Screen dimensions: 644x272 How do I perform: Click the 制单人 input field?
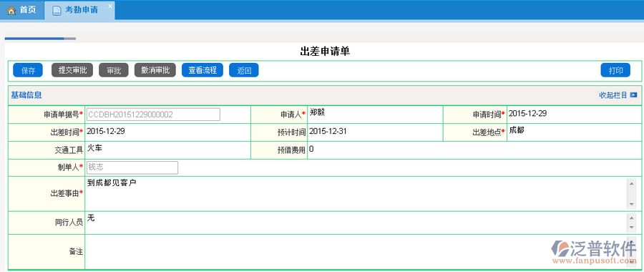[x=132, y=167]
